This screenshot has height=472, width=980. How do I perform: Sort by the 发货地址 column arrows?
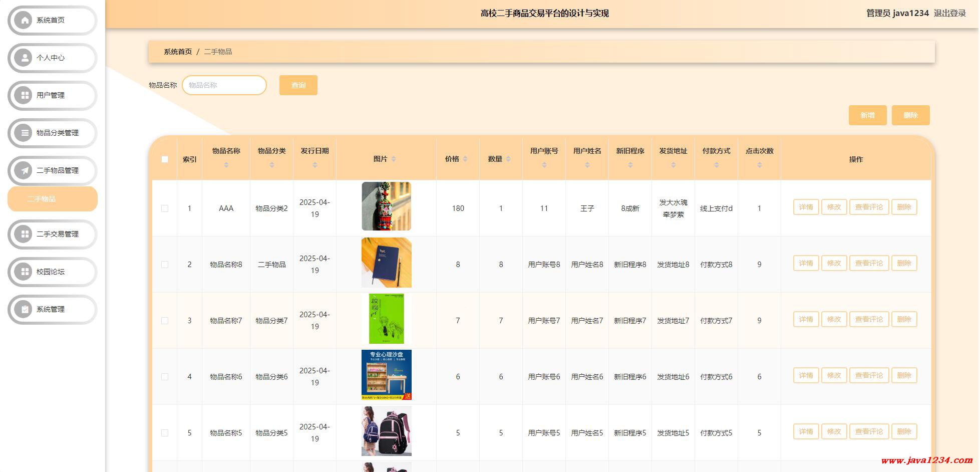tap(674, 165)
